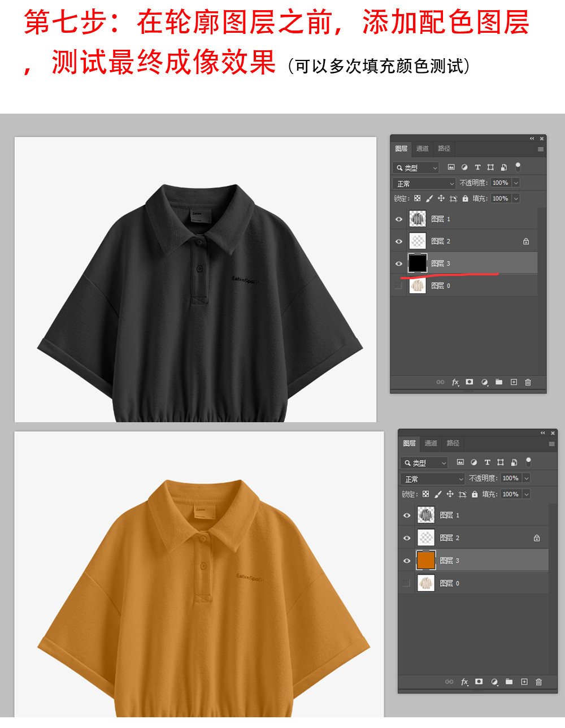
Task: Expand the 不透明度 opacity arrow in lower panel
Action: 527,478
